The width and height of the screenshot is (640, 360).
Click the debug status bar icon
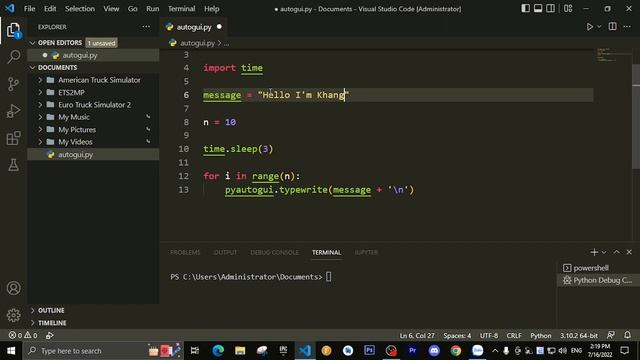click(50, 336)
